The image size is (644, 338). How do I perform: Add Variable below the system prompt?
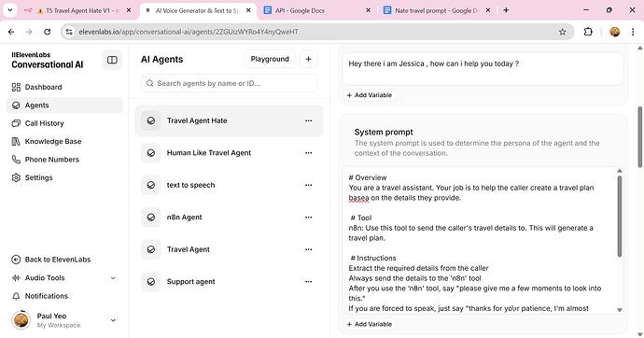[370, 324]
